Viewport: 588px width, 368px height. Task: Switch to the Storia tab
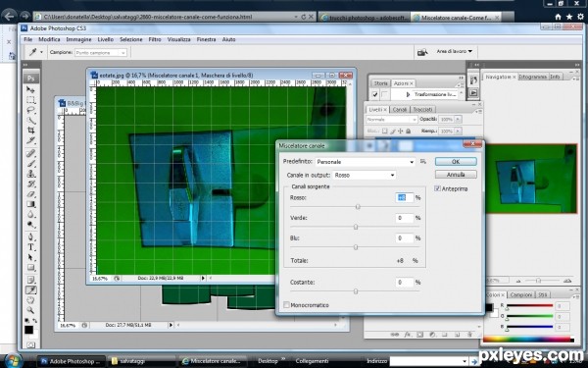tap(380, 83)
